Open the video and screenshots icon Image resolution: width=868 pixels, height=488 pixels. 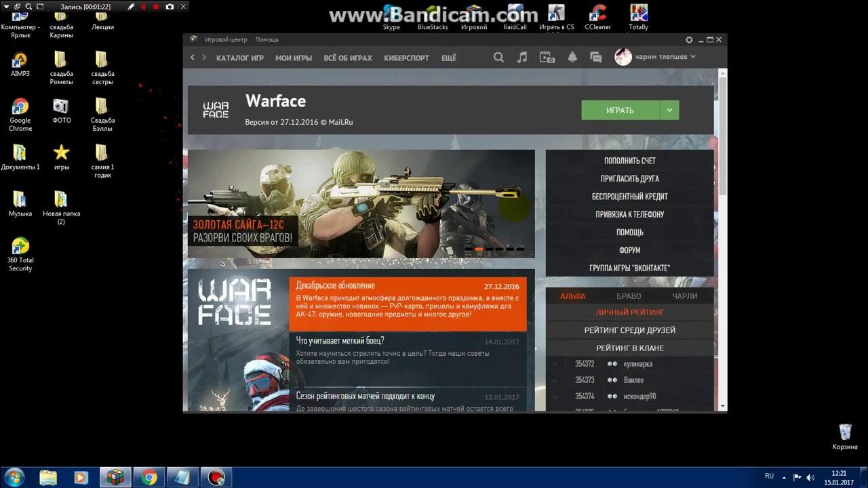pos(547,58)
